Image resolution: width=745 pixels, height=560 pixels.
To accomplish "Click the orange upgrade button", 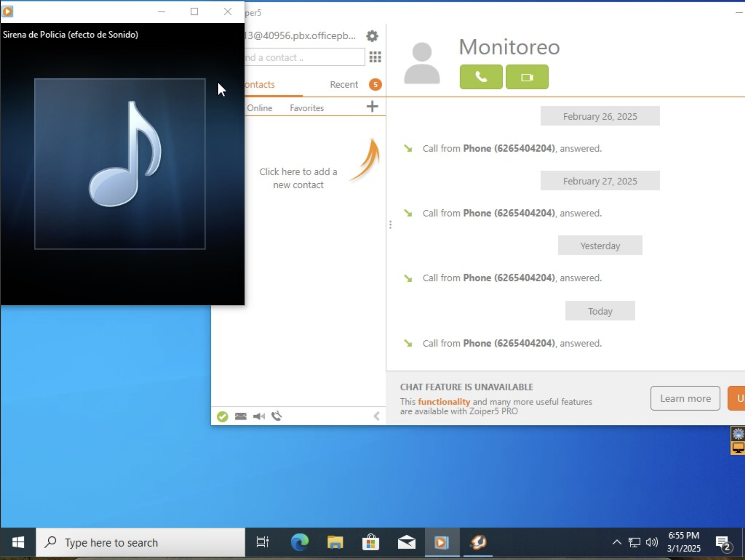I will click(737, 398).
